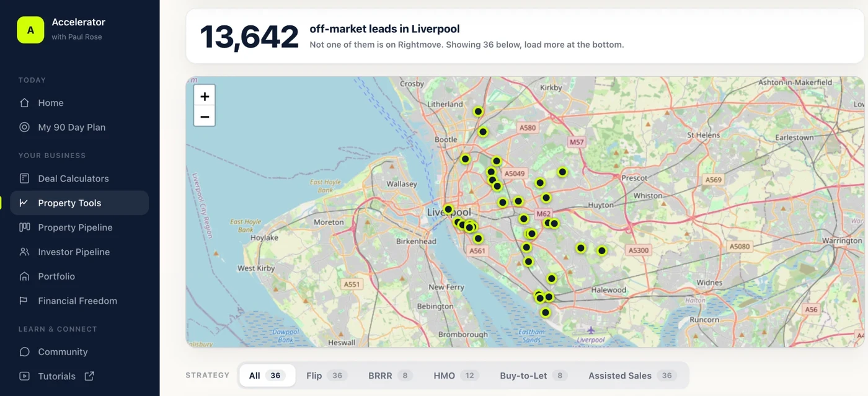
Task: Click the Accelerator logo badge
Action: (30, 30)
